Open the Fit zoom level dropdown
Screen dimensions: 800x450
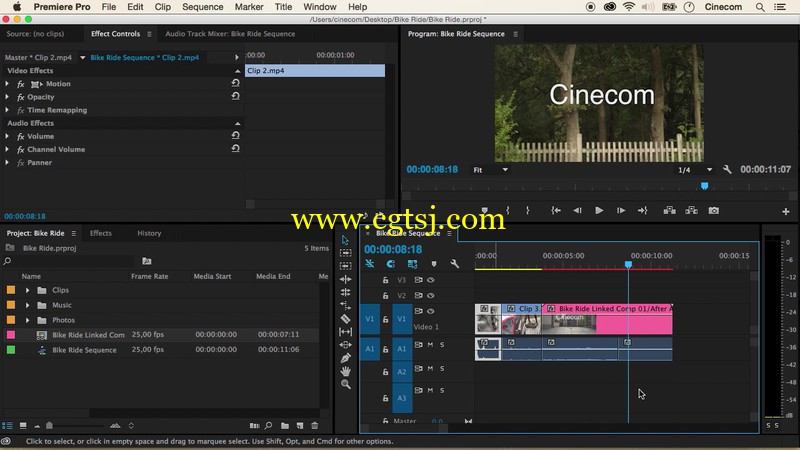pyautogui.click(x=490, y=170)
